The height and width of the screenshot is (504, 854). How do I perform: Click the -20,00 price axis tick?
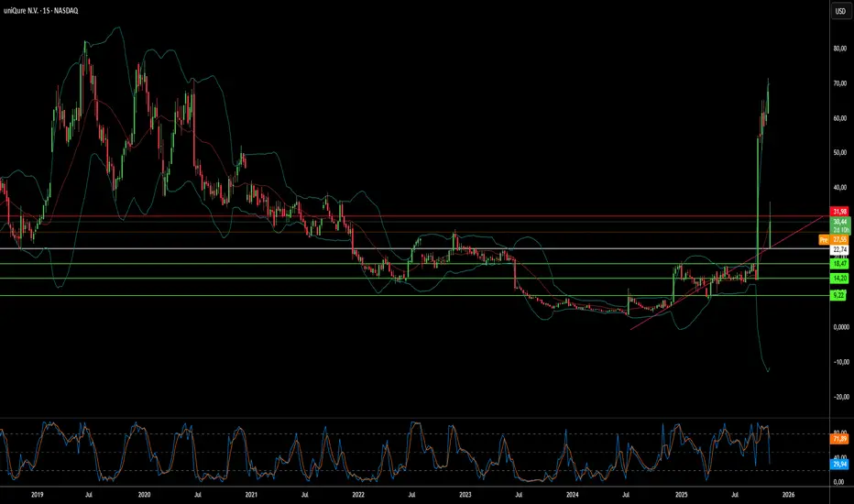tap(840, 397)
